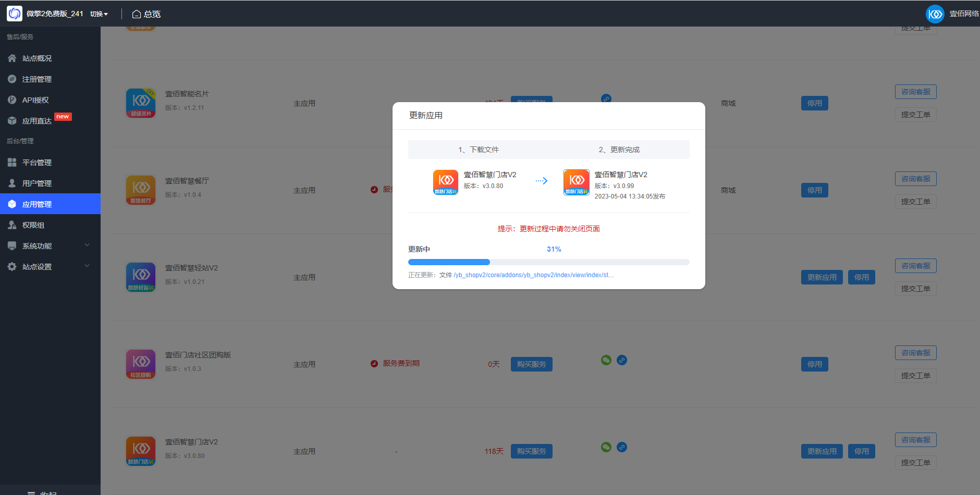Click 更新应用 for 壹佰智慧门店V2 row
This screenshot has height=495, width=980.
822,451
